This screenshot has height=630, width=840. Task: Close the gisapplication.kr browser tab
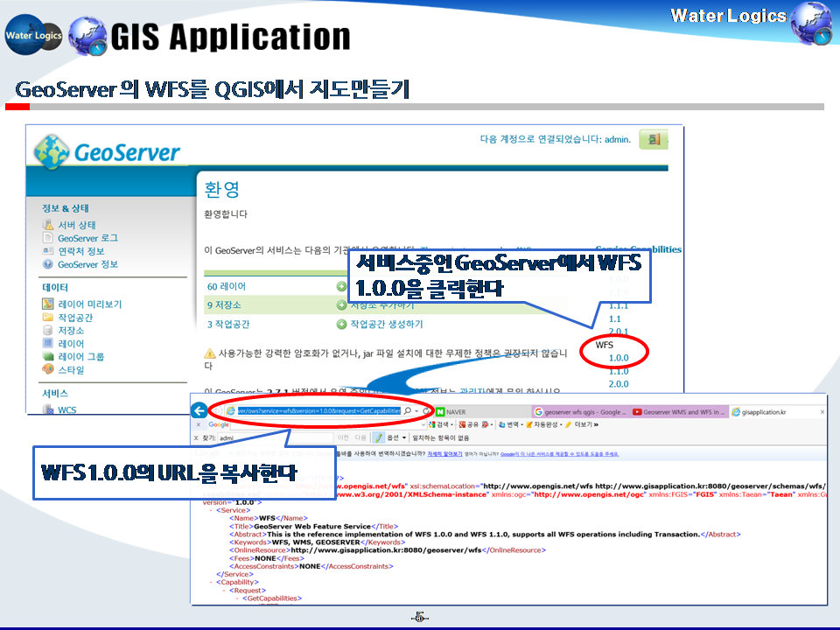tap(822, 411)
